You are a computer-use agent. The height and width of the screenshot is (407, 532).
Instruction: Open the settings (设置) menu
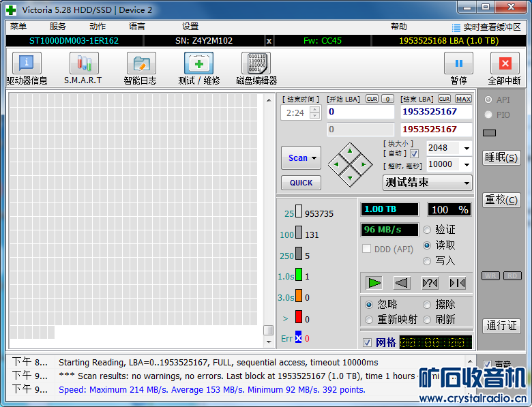click(x=190, y=27)
